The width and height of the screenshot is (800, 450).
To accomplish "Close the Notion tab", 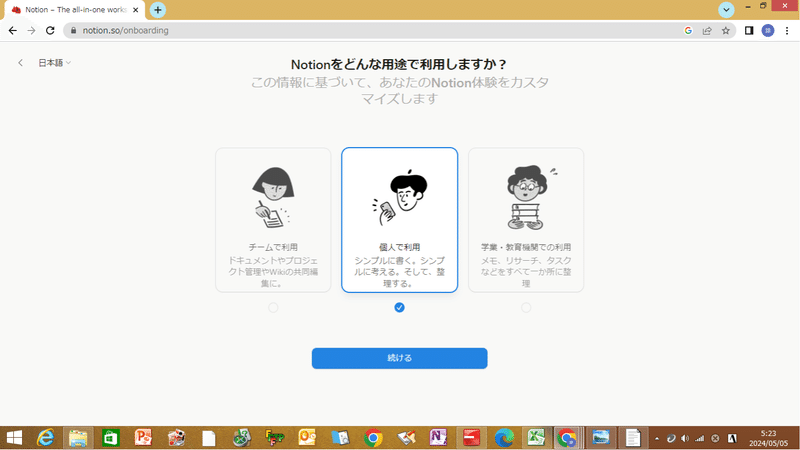I will [x=135, y=10].
